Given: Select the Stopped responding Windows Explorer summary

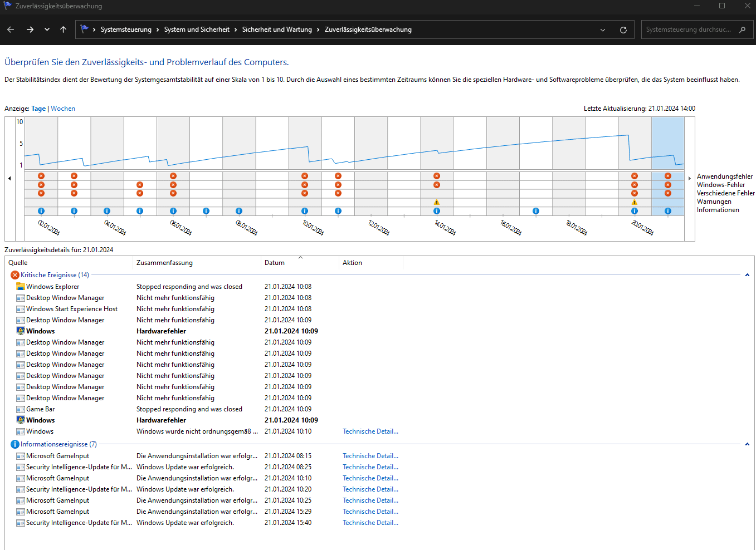Looking at the screenshot, I should coord(189,287).
